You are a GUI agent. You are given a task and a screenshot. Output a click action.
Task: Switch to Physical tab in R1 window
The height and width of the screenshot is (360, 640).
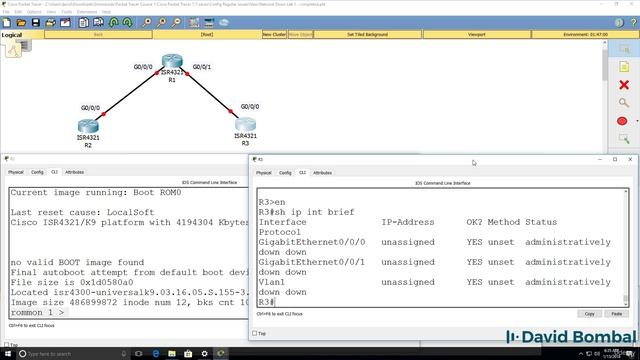(16, 172)
